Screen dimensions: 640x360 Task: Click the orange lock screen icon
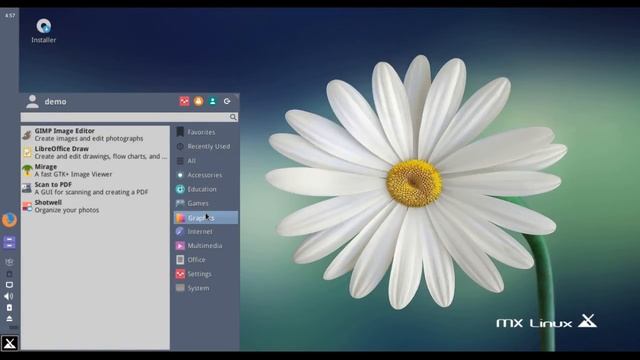[x=198, y=101]
